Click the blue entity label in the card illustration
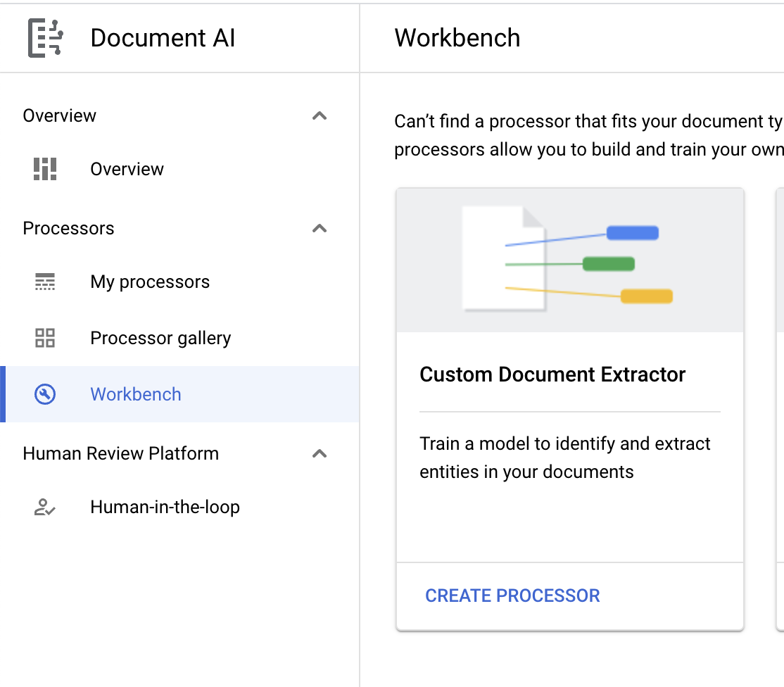Viewport: 784px width, 687px height. click(x=632, y=232)
